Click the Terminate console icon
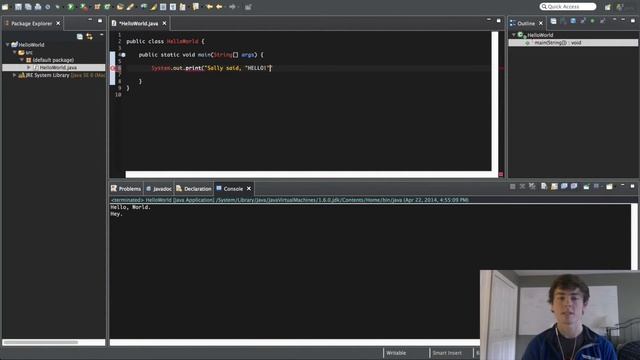The image size is (640, 360). coord(513,187)
